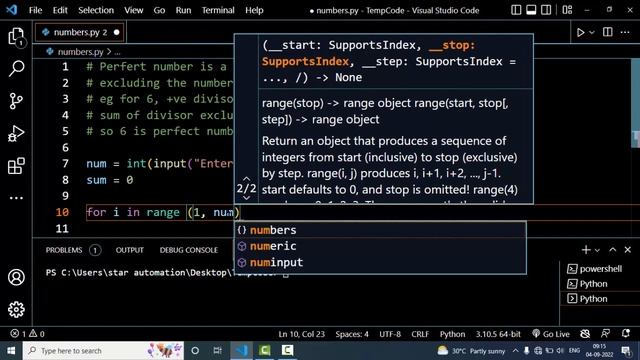Open the Run menu
This screenshot has width=640, height=360.
(x=183, y=10)
